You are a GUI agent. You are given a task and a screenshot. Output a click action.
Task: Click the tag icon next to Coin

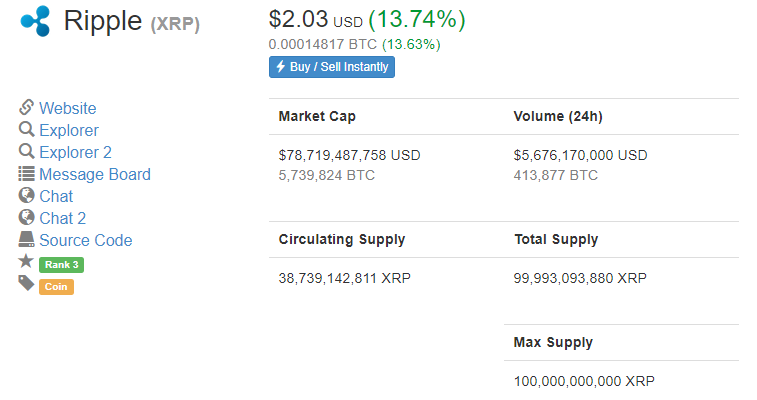click(26, 283)
